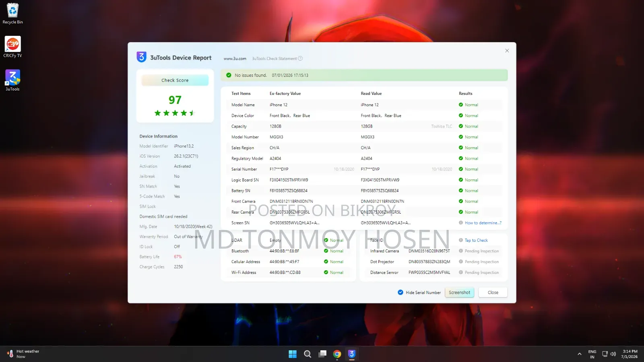Open the Hot weather widget

pos(23,354)
